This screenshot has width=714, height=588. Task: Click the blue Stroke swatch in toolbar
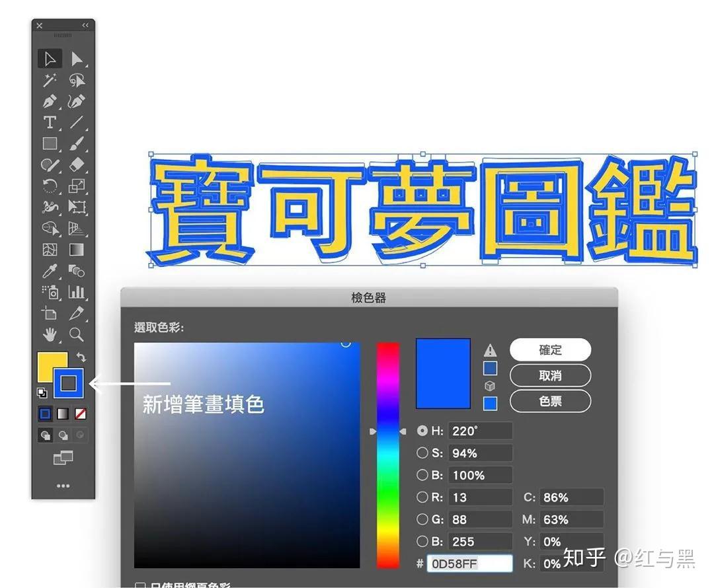click(69, 383)
